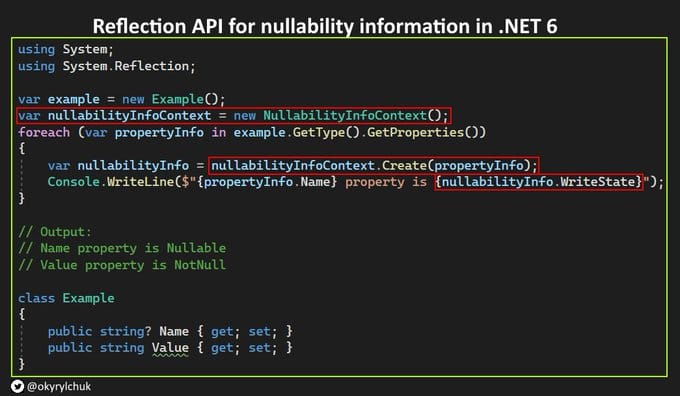Screen dimensions: 680x396
Task: Click the "// Name property is Nullable" comment
Action: (x=122, y=248)
